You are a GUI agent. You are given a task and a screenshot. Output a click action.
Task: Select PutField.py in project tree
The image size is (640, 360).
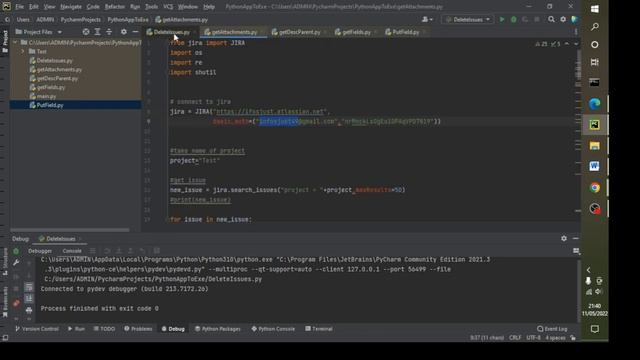click(x=50, y=105)
